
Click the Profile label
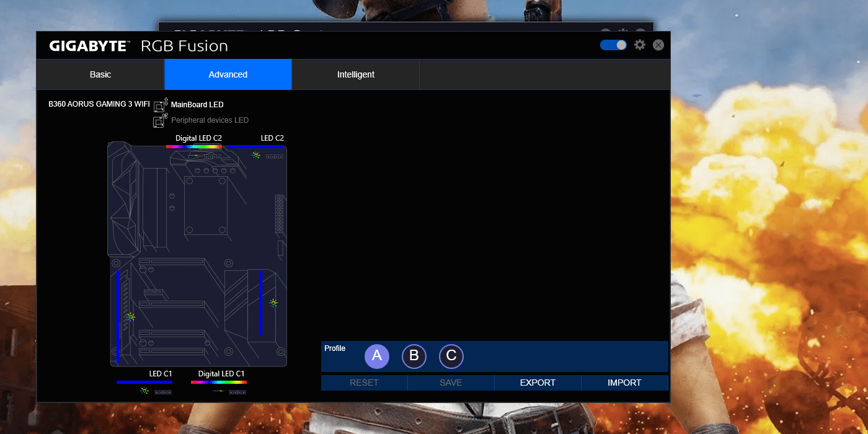pyautogui.click(x=335, y=348)
